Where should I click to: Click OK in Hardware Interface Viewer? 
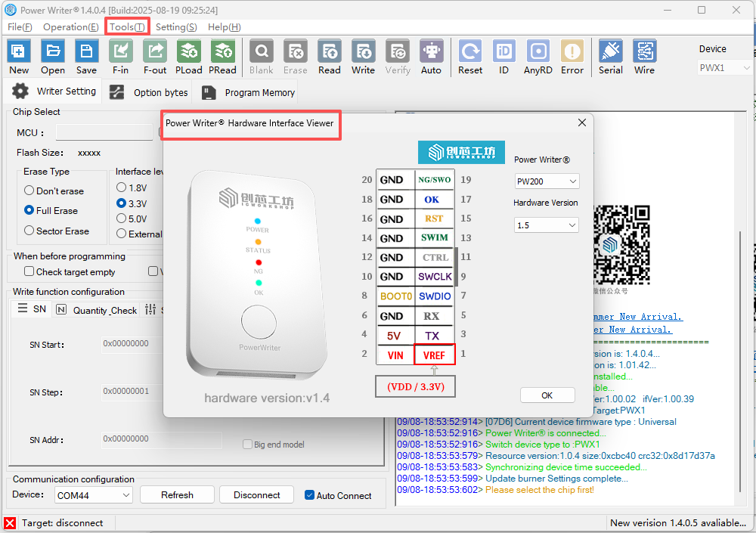click(547, 395)
